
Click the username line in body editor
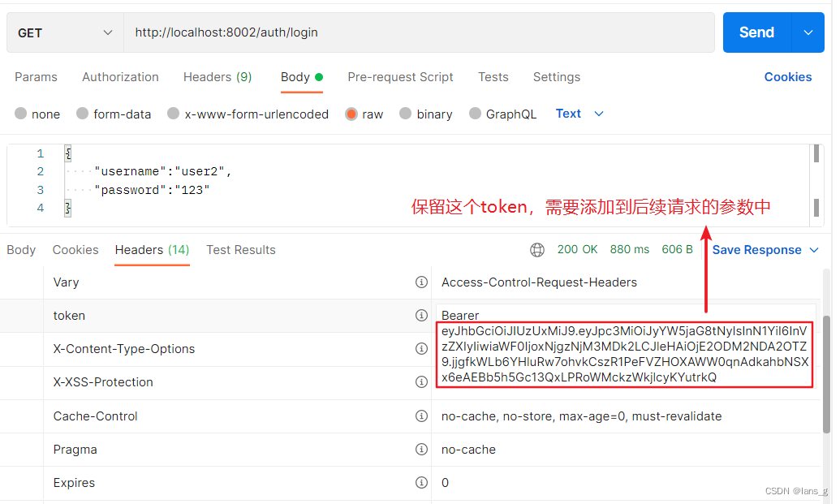[162, 171]
